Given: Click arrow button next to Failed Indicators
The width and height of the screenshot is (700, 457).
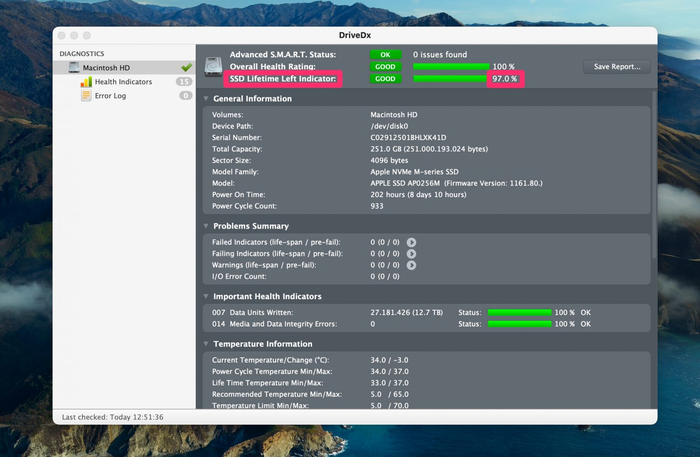Looking at the screenshot, I should pos(411,242).
